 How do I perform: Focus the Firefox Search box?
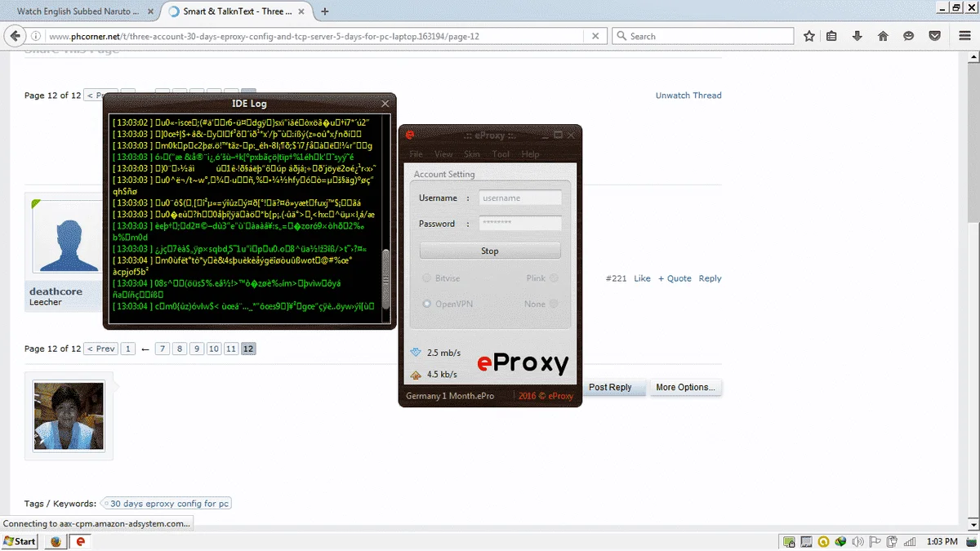[703, 36]
